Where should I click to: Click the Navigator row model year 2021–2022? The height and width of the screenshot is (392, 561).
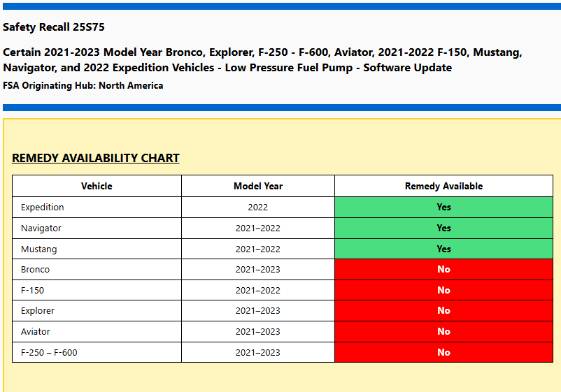coord(258,228)
